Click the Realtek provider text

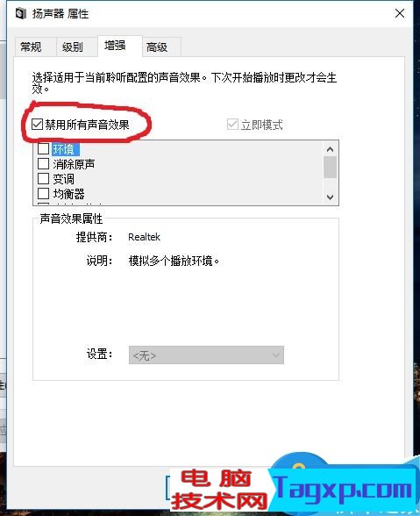pos(144,237)
